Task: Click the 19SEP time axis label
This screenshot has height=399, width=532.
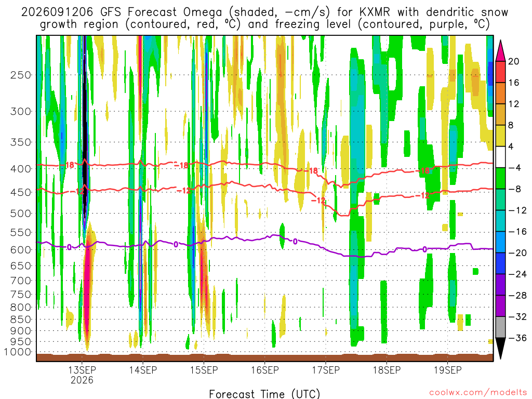Action: pyautogui.click(x=447, y=370)
